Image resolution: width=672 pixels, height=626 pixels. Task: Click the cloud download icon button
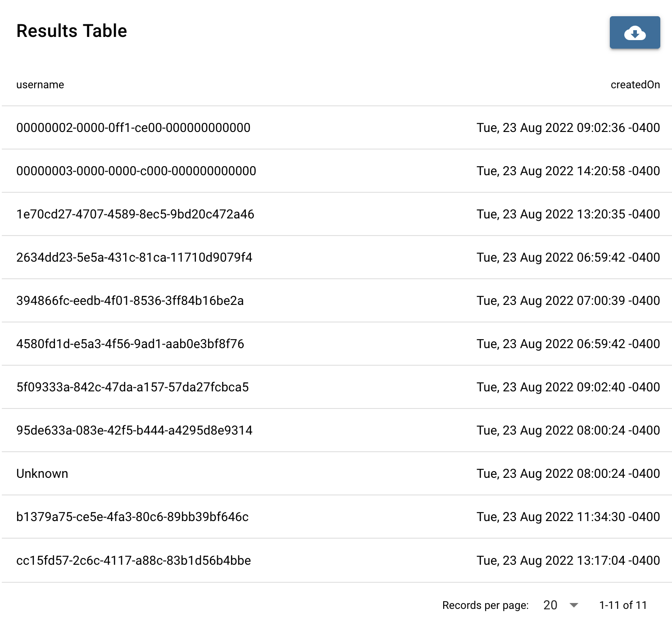pos(635,32)
